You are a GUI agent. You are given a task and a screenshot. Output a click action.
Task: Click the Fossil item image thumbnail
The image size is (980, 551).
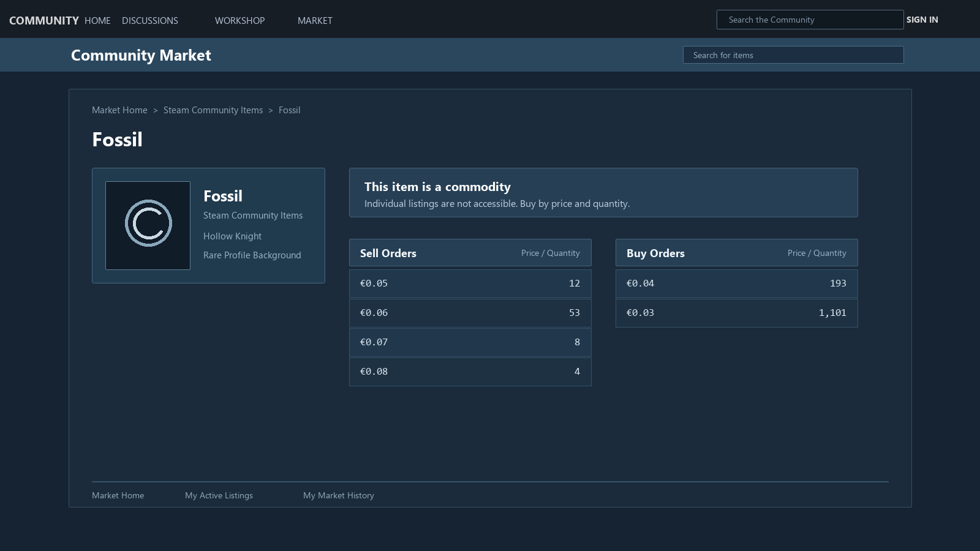[148, 225]
